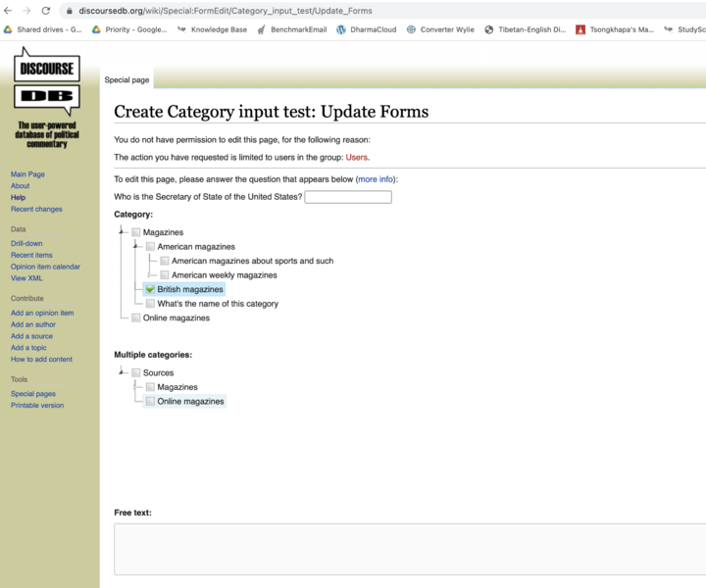The width and height of the screenshot is (706, 588).
Task: Open the StudySc bookmark
Action: [x=684, y=29]
